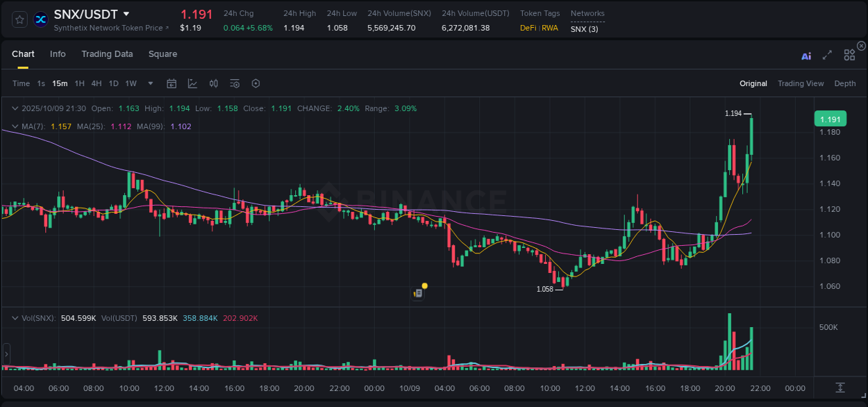This screenshot has width=868, height=407.
Task: Open the date range calendar picker
Action: (172, 83)
